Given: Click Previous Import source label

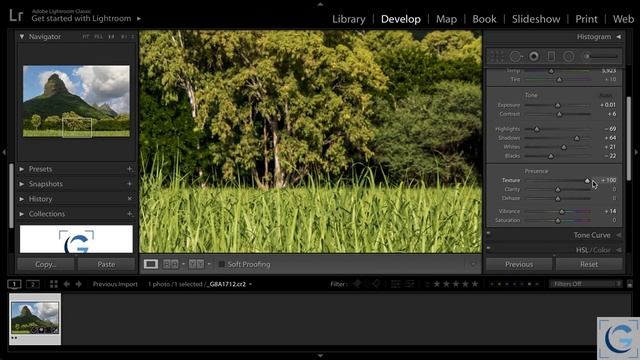Looking at the screenshot, I should pyautogui.click(x=115, y=284).
